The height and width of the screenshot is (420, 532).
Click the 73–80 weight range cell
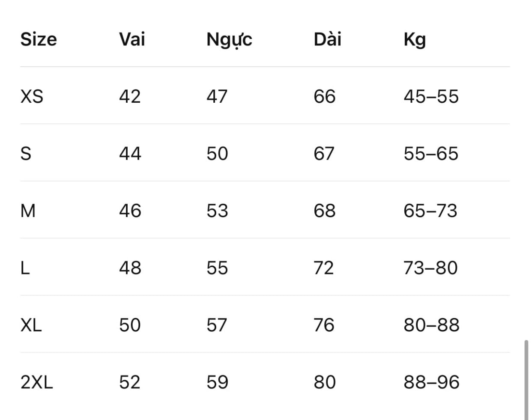click(430, 268)
